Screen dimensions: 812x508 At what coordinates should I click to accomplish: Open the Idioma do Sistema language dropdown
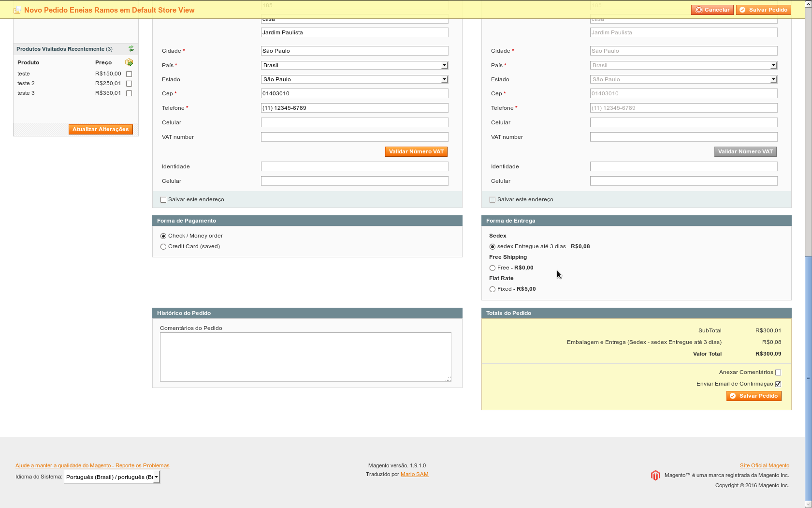(x=112, y=477)
